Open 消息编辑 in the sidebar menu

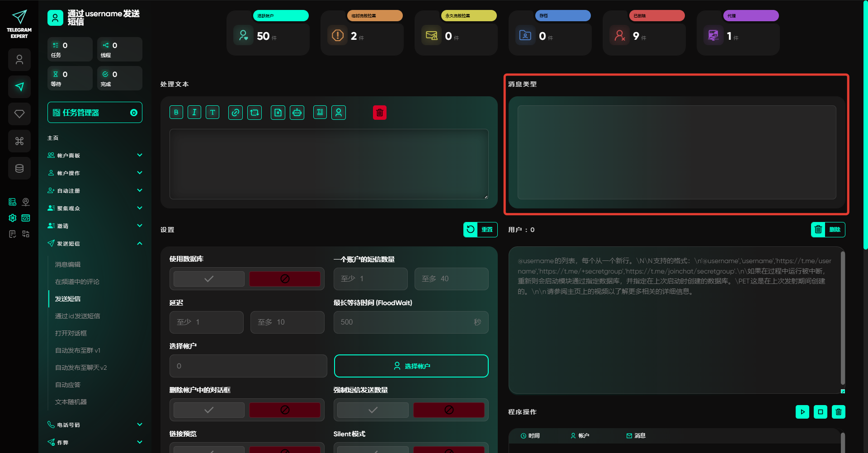tap(68, 264)
